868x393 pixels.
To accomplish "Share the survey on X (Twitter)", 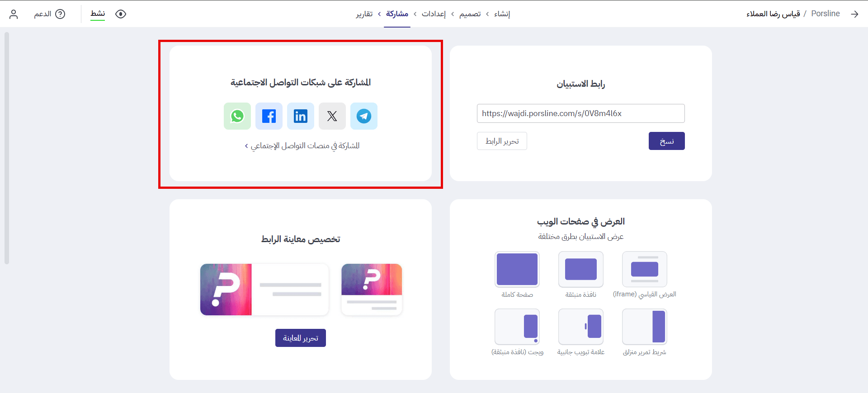I will (332, 116).
